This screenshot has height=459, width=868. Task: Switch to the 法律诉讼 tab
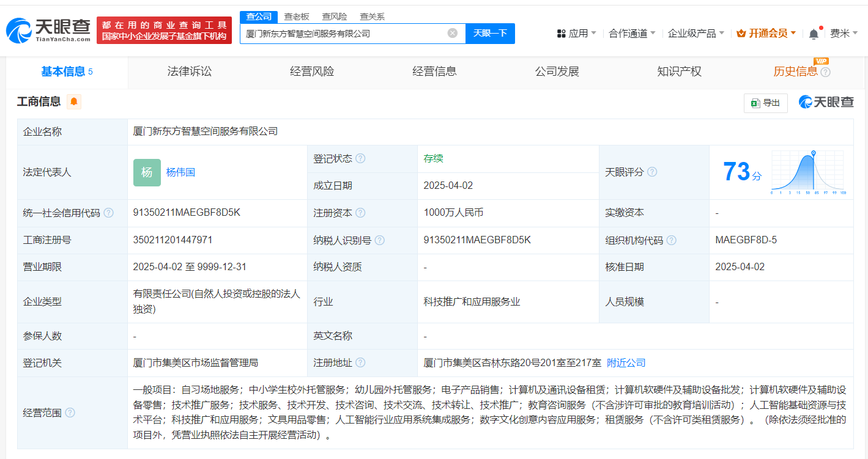point(189,72)
